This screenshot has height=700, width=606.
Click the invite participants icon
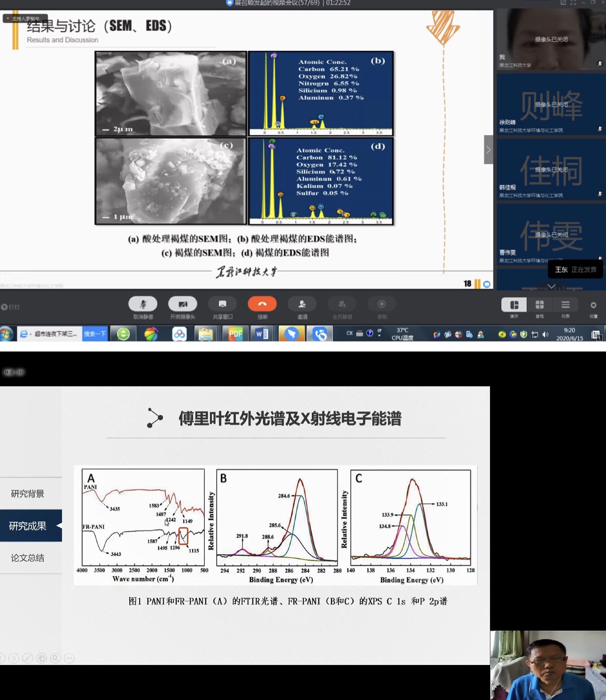[302, 305]
